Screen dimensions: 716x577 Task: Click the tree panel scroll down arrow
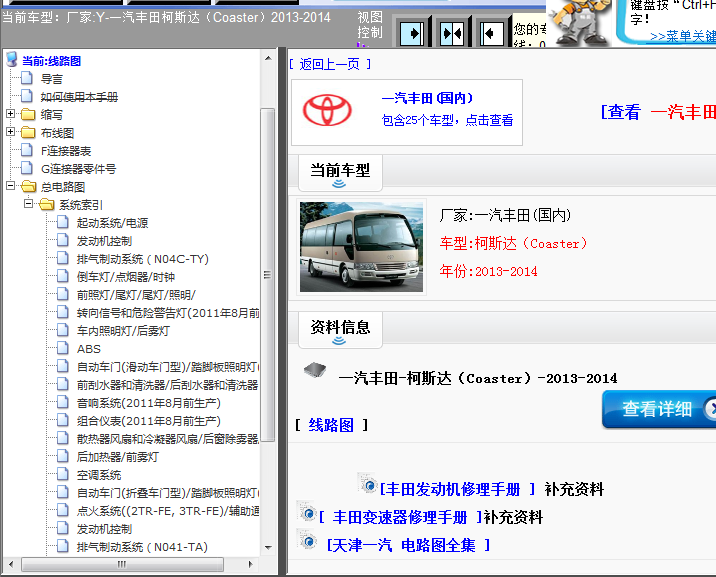point(268,547)
